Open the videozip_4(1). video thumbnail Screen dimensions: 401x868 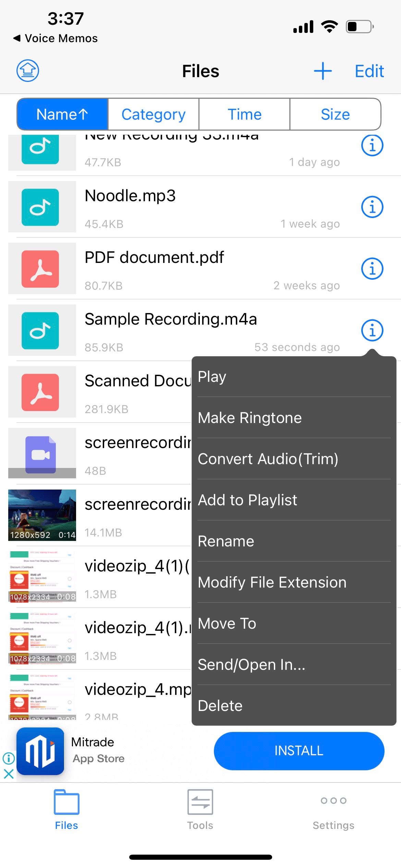tap(42, 639)
